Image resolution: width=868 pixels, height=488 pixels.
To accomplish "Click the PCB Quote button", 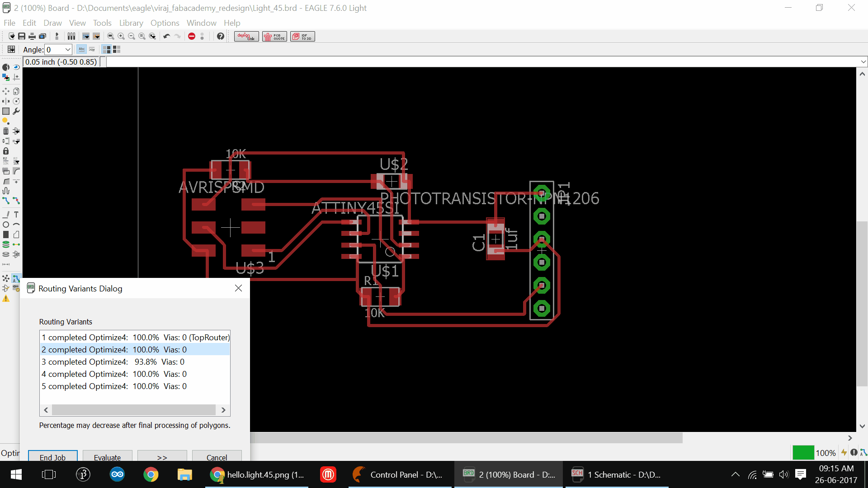I will [x=274, y=36].
